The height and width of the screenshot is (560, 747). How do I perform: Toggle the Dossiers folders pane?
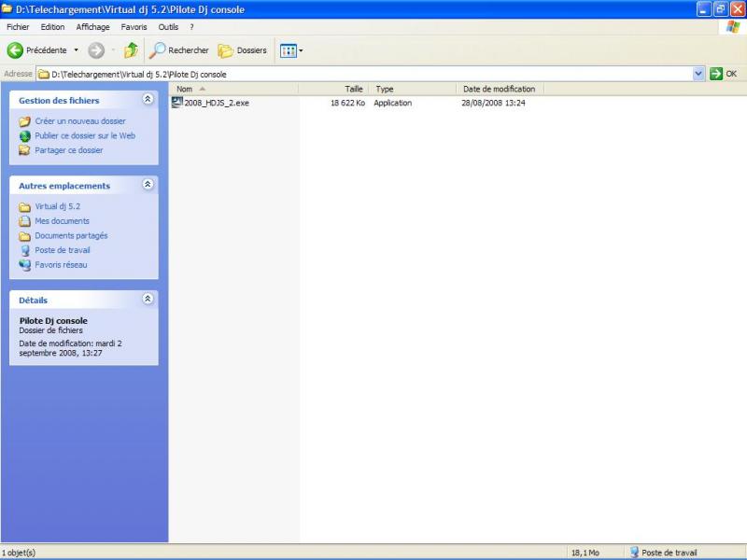click(x=243, y=50)
